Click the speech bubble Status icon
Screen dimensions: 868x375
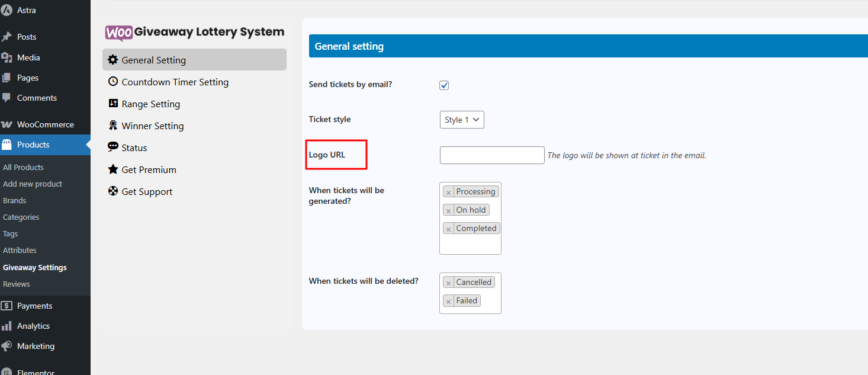click(x=112, y=147)
